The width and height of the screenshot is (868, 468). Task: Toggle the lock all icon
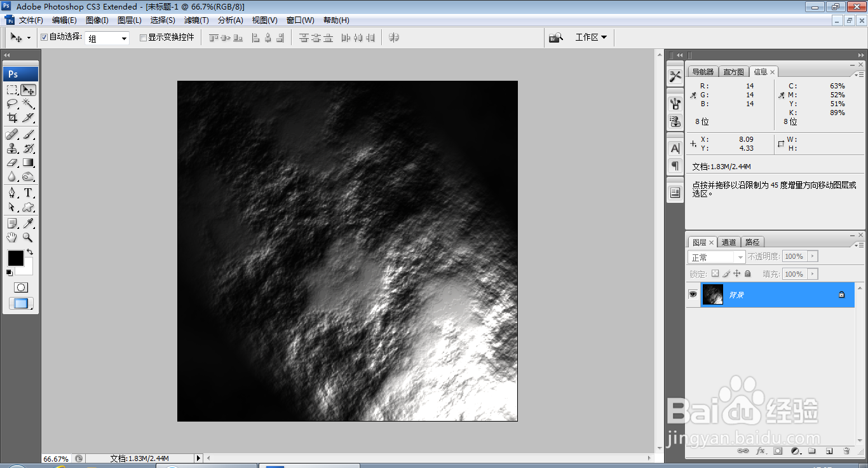[x=747, y=273]
